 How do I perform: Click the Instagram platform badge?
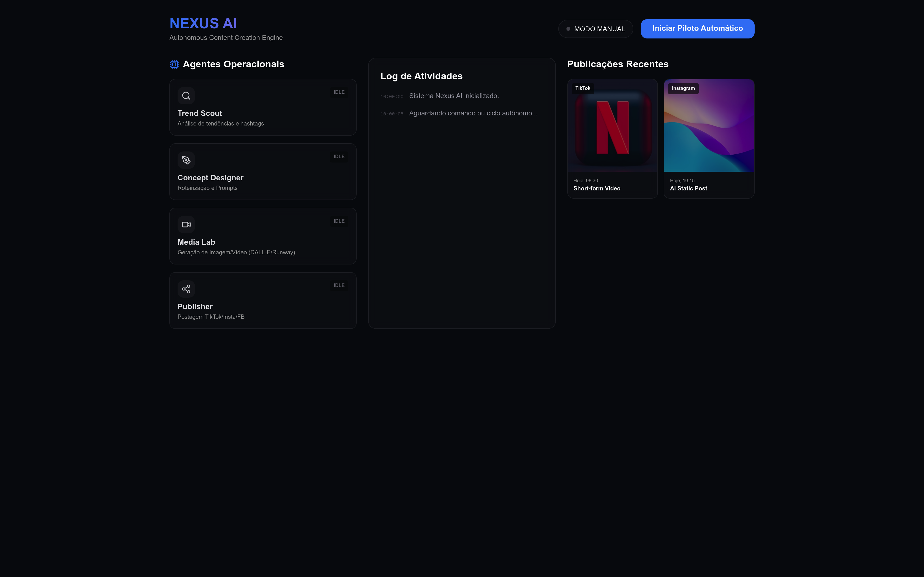[x=683, y=88]
